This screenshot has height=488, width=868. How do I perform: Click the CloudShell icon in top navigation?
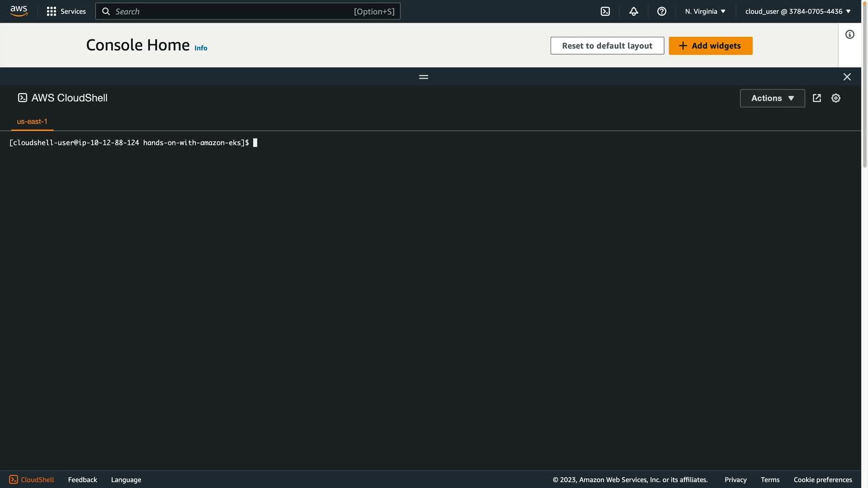605,11
